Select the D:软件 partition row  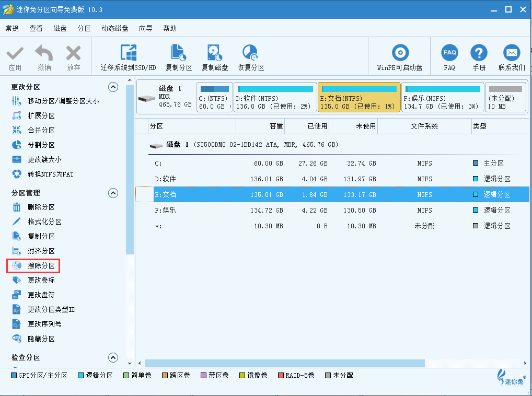coord(332,179)
